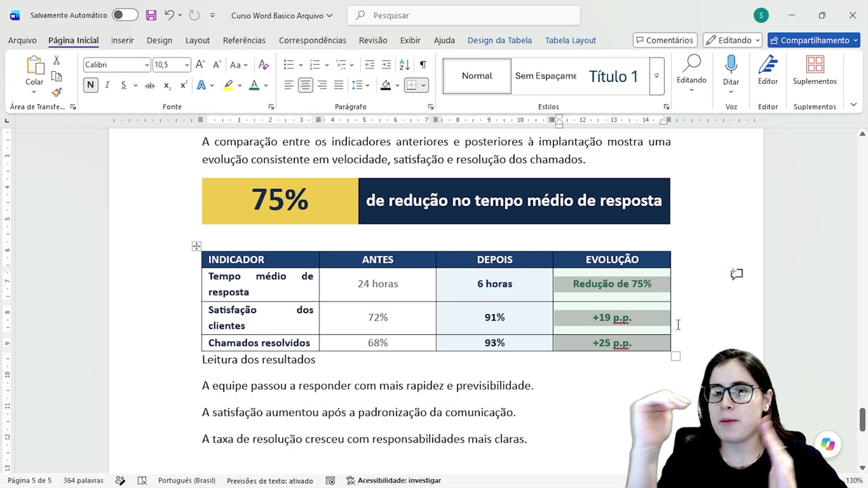The width and height of the screenshot is (868, 488).
Task: Click Português (Brasil) language in status bar
Action: 186,481
